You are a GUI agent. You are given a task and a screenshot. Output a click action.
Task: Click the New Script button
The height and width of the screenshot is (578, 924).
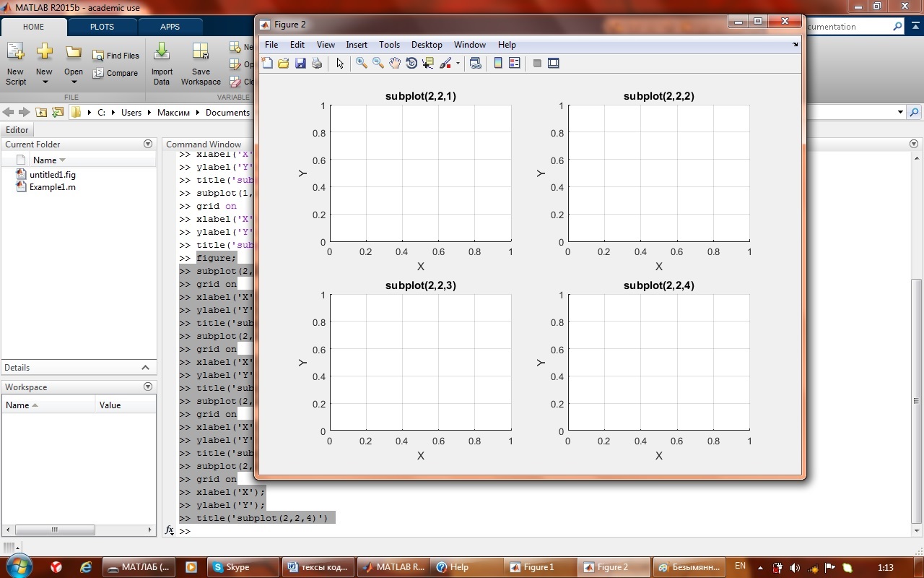[x=16, y=64]
